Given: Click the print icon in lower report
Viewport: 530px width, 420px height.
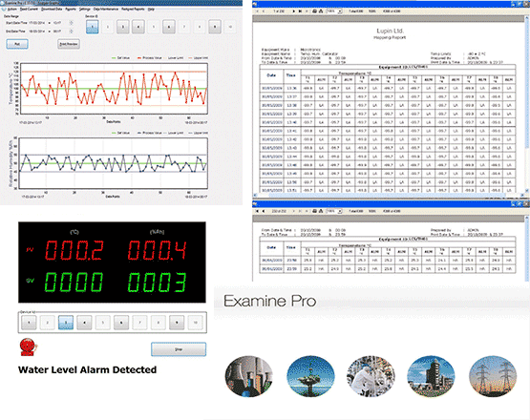Looking at the screenshot, I should (x=314, y=211).
